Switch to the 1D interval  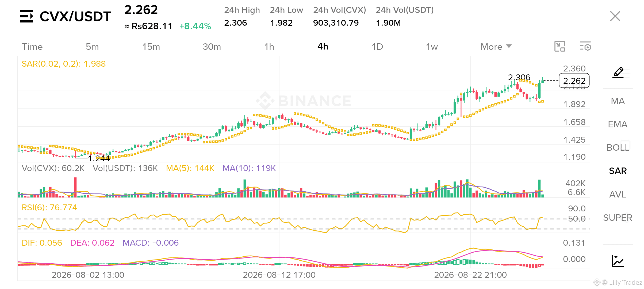coord(377,47)
